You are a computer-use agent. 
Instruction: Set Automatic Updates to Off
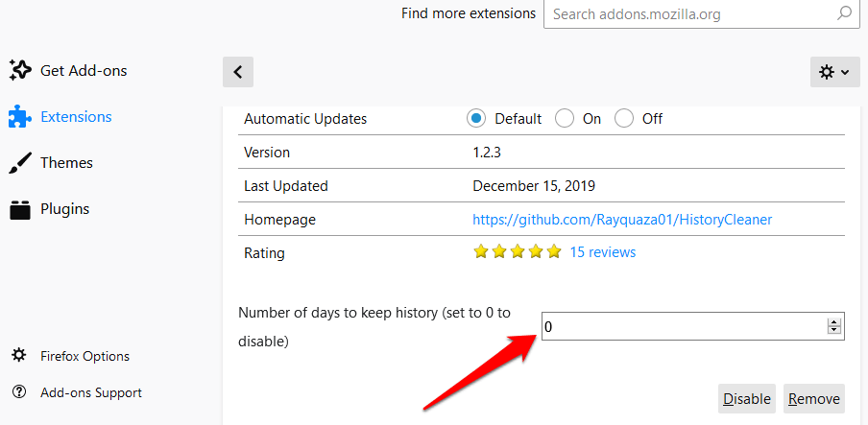tap(624, 119)
